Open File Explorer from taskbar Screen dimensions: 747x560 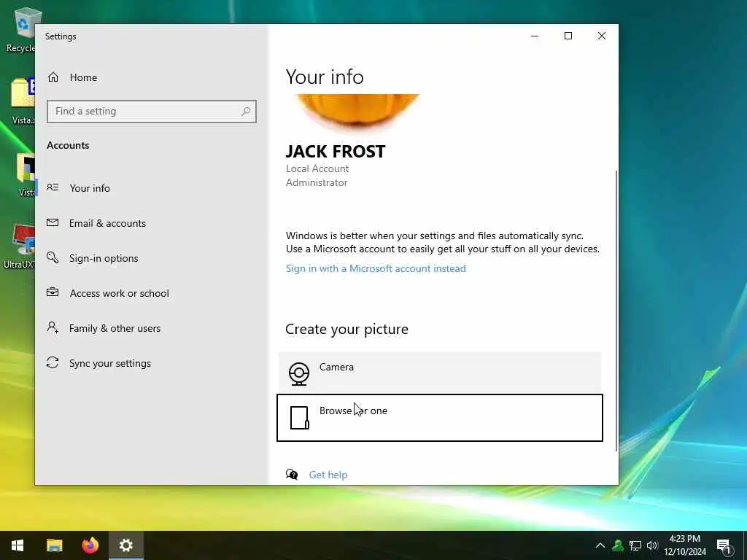pos(54,545)
